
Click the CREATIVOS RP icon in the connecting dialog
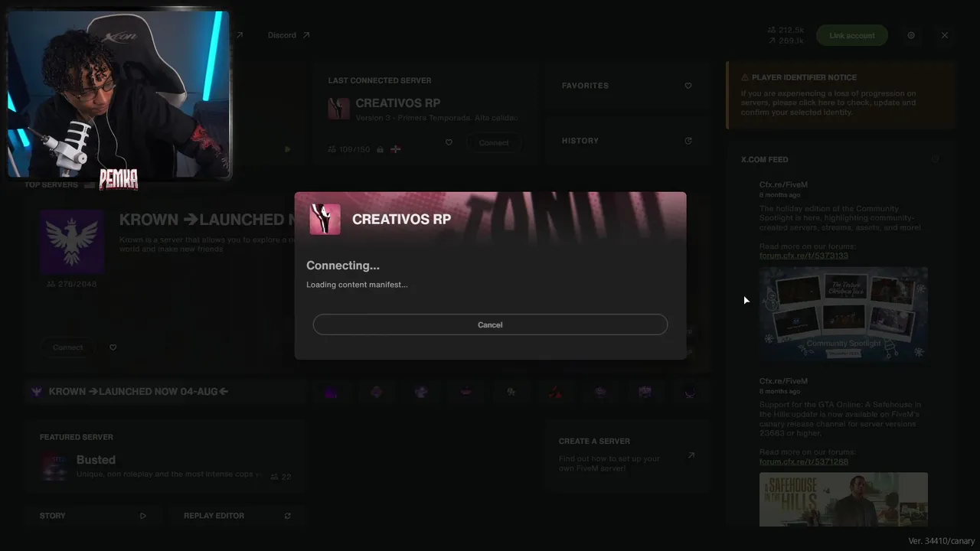click(325, 219)
